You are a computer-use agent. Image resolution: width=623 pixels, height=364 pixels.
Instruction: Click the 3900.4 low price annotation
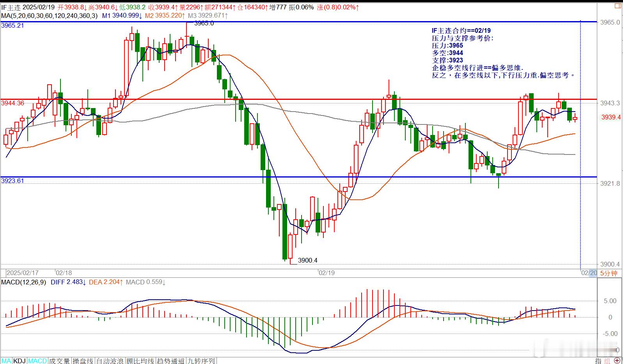point(308,261)
